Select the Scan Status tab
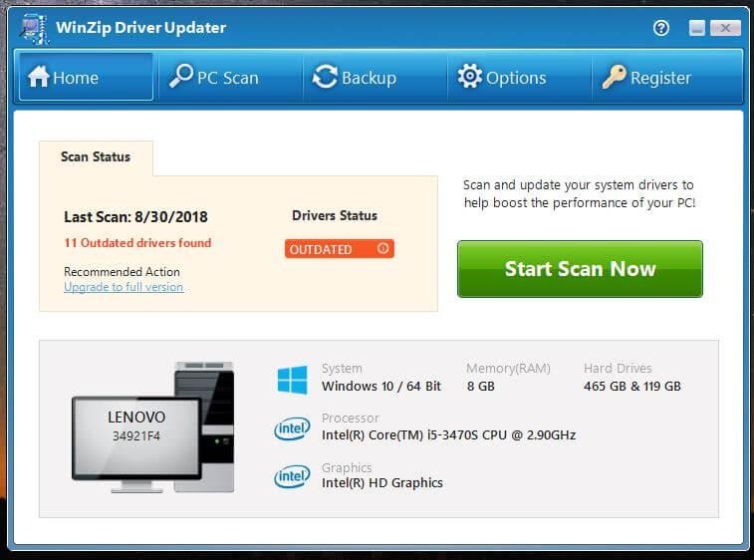 click(96, 156)
